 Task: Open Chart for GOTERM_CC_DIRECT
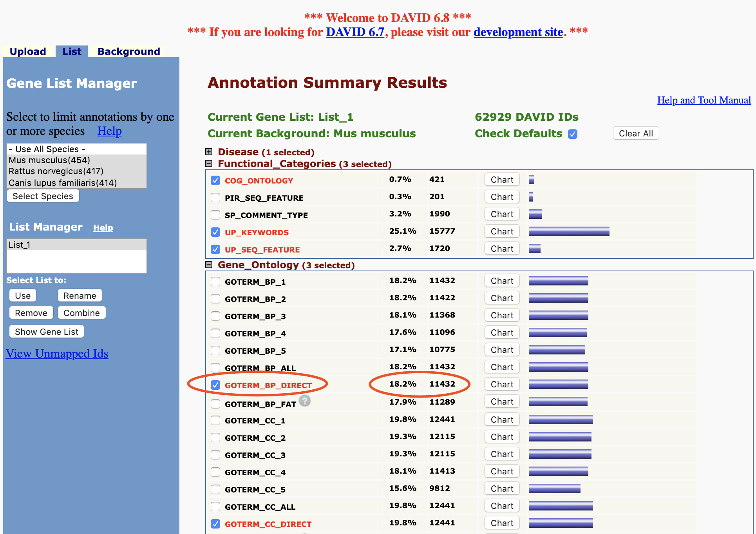tap(502, 523)
